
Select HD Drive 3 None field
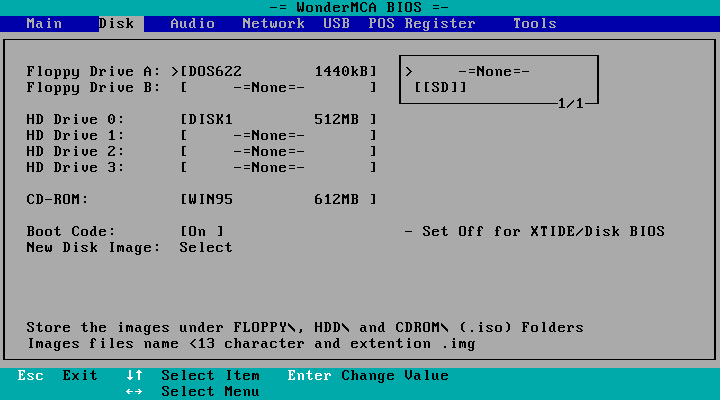(x=278, y=168)
